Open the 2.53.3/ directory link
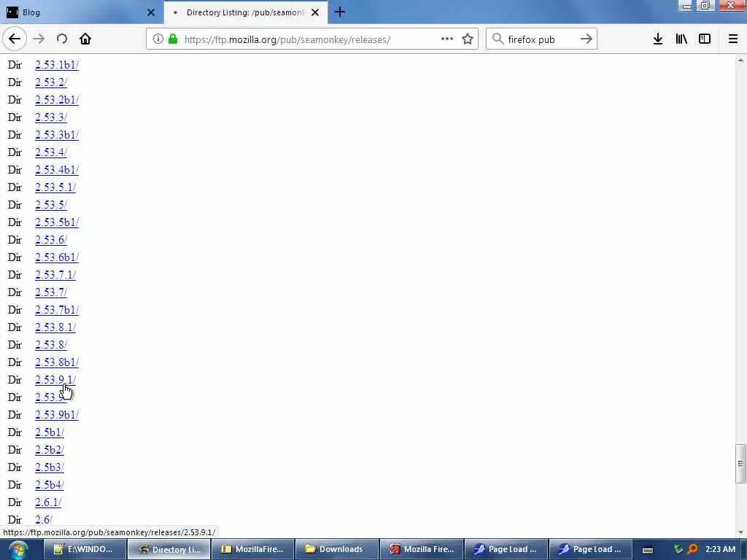This screenshot has height=560, width=747. tap(51, 117)
